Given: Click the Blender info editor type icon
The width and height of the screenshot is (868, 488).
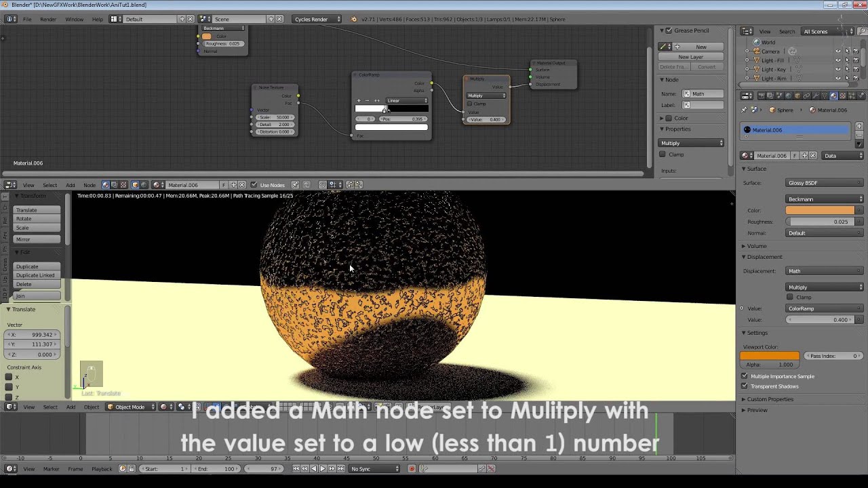Looking at the screenshot, I should coord(11,19).
